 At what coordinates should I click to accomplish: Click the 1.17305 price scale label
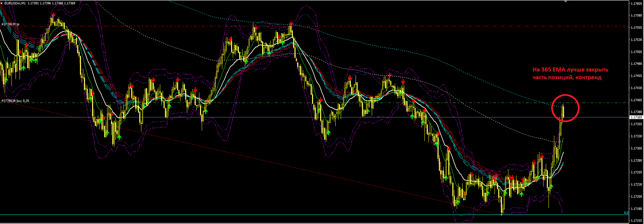636,148
